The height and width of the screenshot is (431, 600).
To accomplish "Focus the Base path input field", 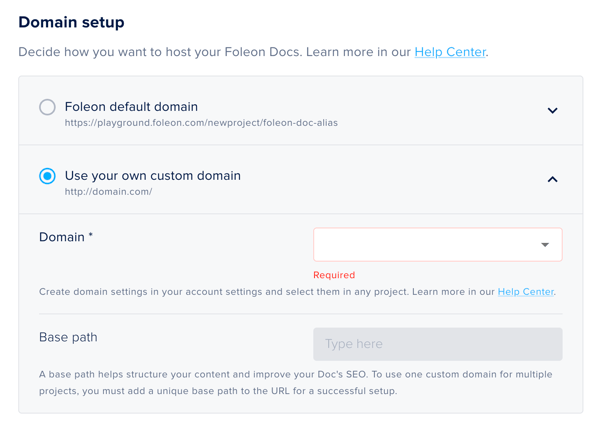I will tap(437, 344).
